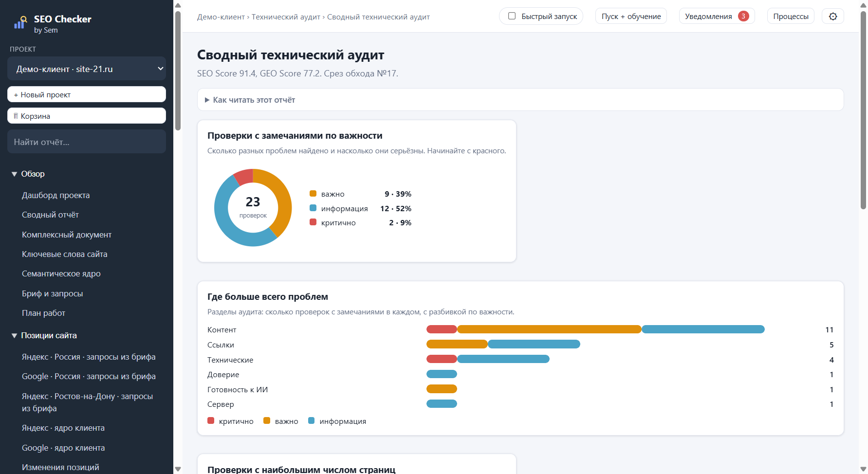
Task: Open Яндекс · Ростов-на-Дону report
Action: coord(88,402)
